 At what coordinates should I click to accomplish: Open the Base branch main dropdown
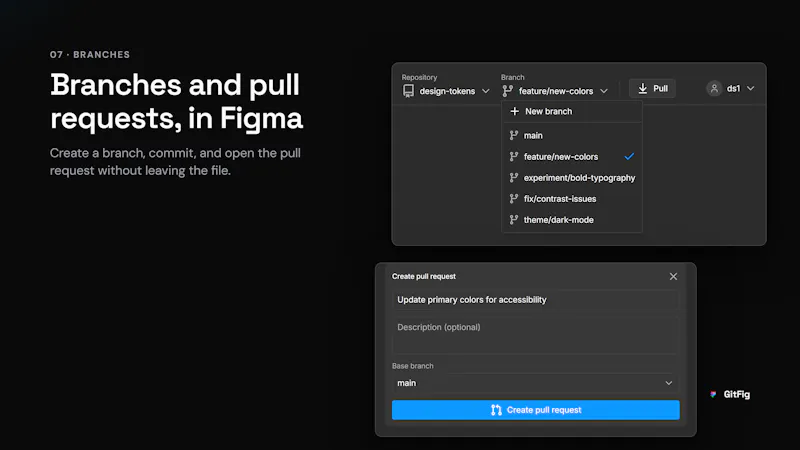coord(536,383)
